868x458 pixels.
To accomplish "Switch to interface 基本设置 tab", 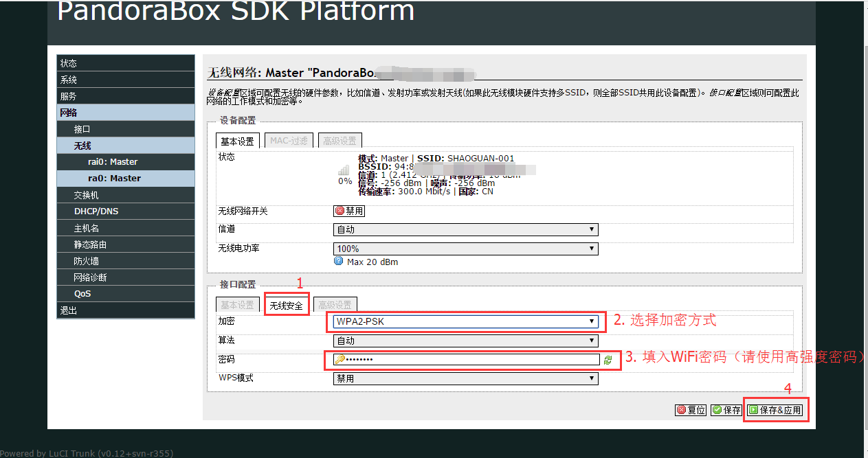I will (236, 305).
